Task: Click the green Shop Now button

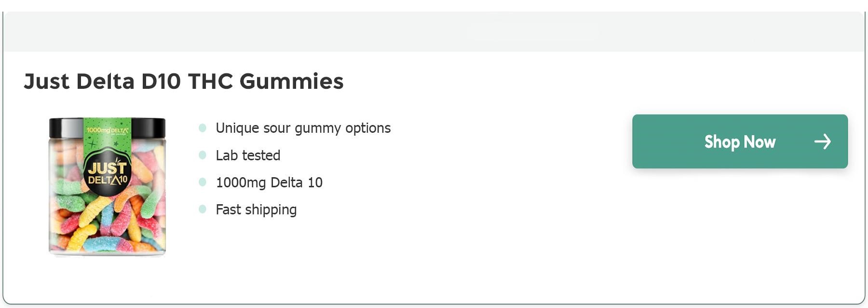Action: pyautogui.click(x=740, y=141)
